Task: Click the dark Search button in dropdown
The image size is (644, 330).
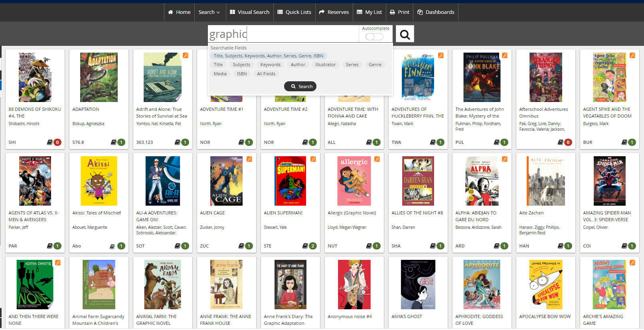Action: (x=300, y=86)
